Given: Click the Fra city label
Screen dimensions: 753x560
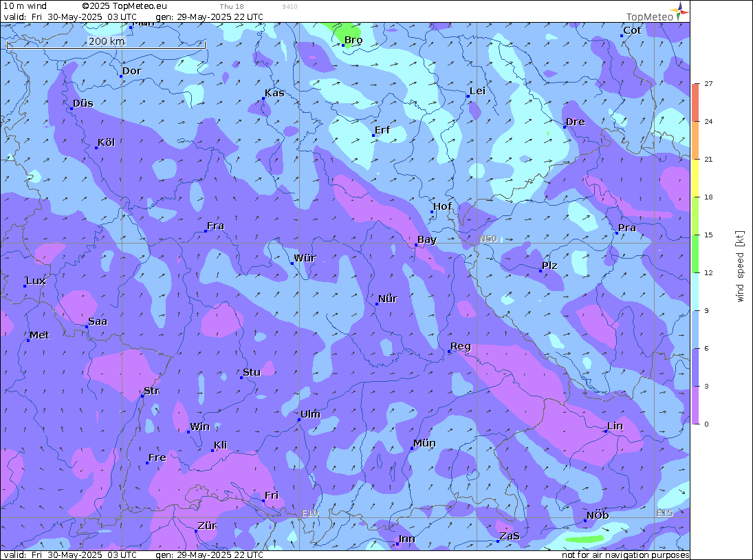Looking at the screenshot, I should point(216,226).
